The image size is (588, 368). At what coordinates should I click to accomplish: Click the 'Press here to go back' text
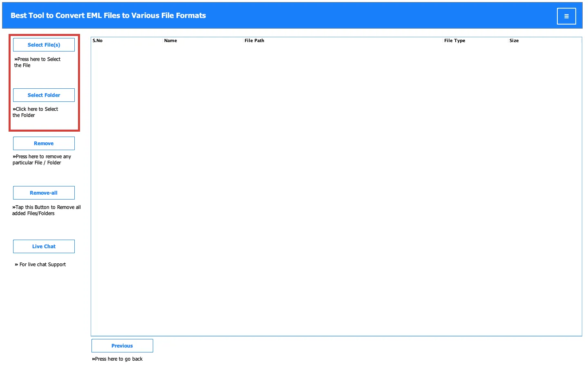pyautogui.click(x=117, y=359)
